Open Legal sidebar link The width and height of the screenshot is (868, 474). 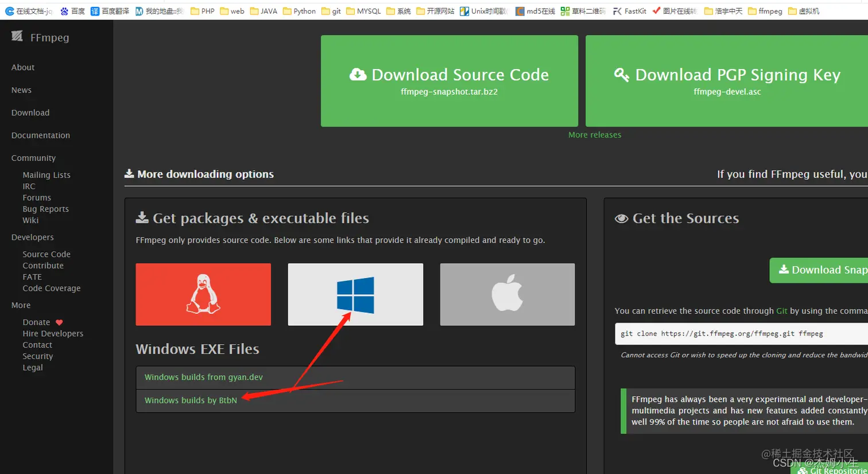[33, 368]
